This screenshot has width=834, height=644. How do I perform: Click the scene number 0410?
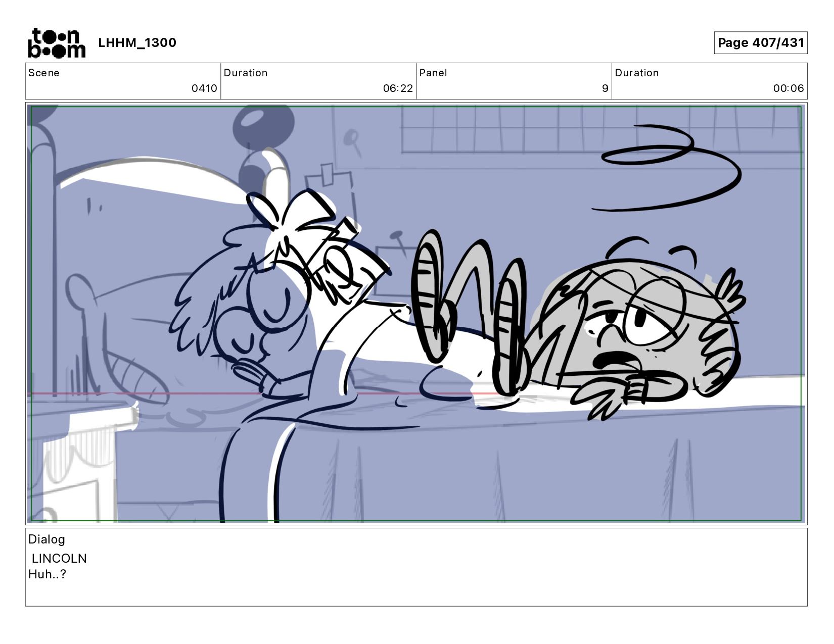click(x=204, y=88)
